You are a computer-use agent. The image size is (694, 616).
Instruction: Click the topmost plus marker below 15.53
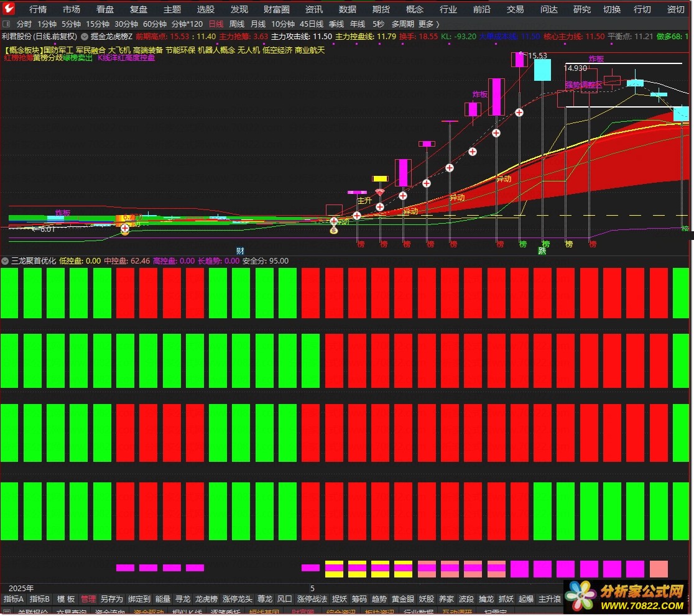click(x=519, y=113)
